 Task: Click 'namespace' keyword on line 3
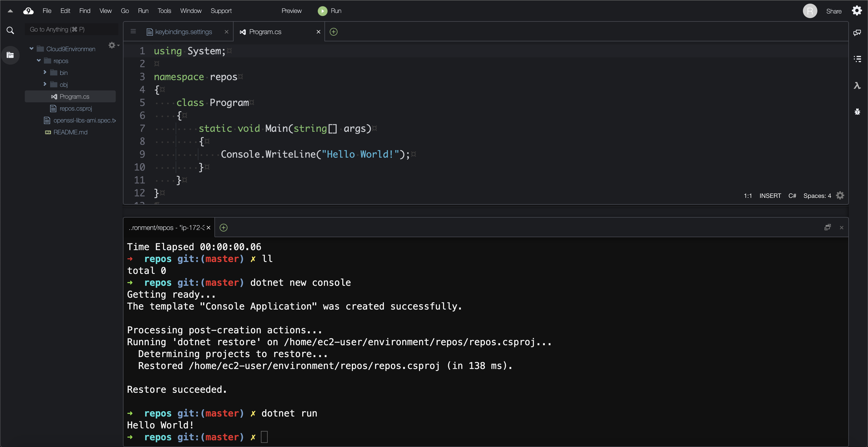click(x=179, y=77)
